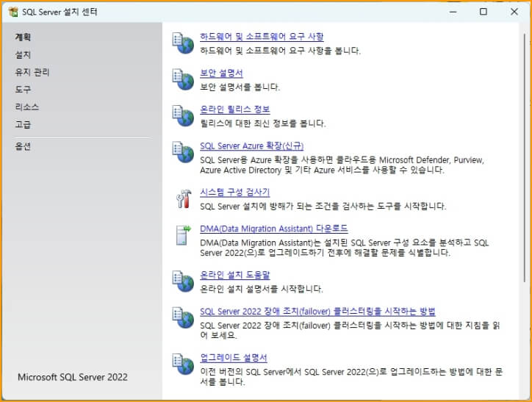Open SQL Server 2022 장애 조치(failover) 클러스터링 link
Viewport: 532px width, 402px height.
[x=317, y=312]
